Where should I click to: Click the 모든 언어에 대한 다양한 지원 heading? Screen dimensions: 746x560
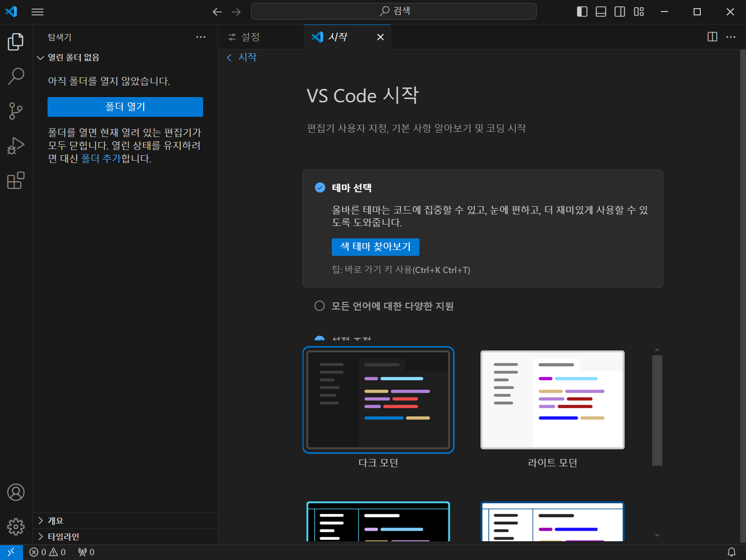point(392,306)
